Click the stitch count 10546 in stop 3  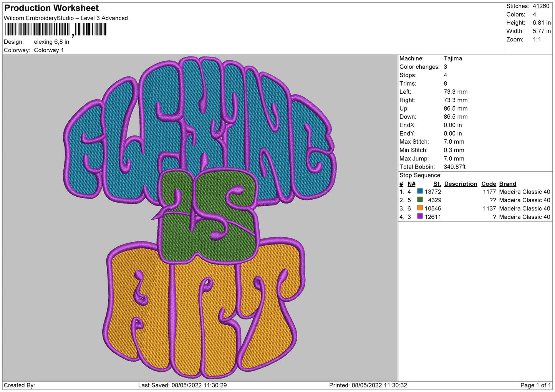(433, 208)
